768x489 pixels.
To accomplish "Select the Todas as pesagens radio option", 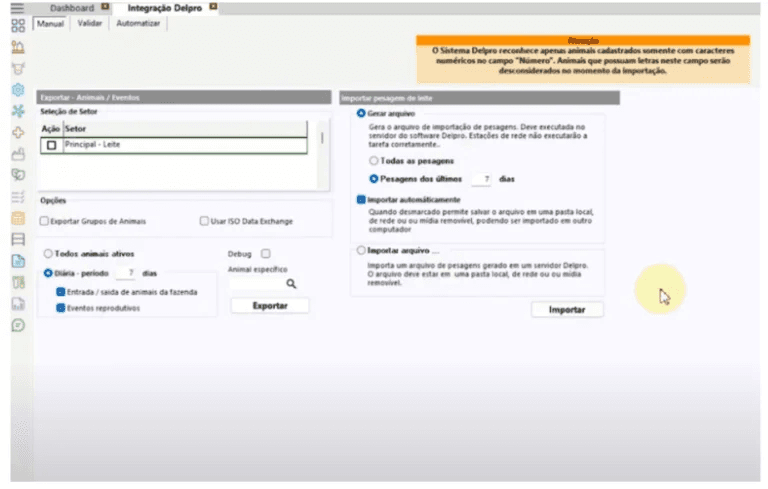I will tap(374, 161).
